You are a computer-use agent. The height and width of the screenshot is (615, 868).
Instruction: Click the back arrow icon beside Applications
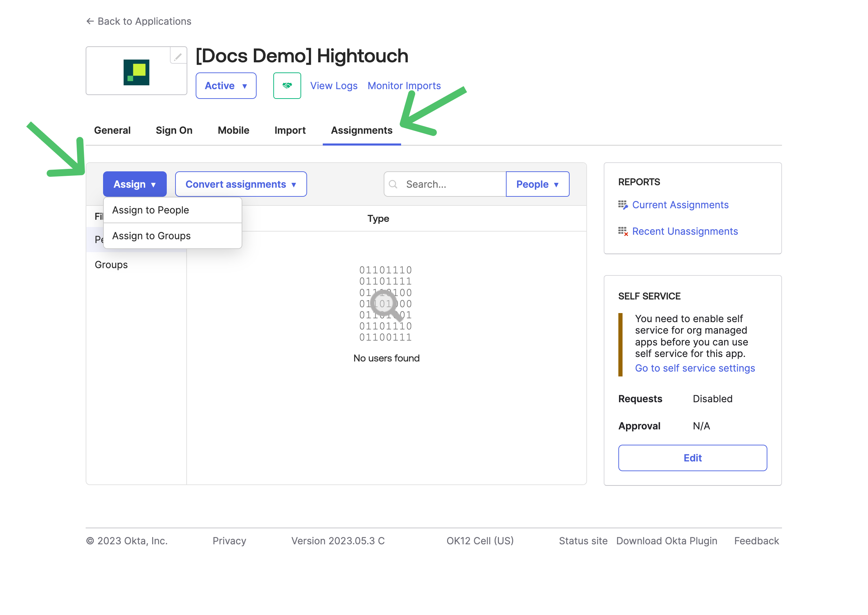coord(90,21)
